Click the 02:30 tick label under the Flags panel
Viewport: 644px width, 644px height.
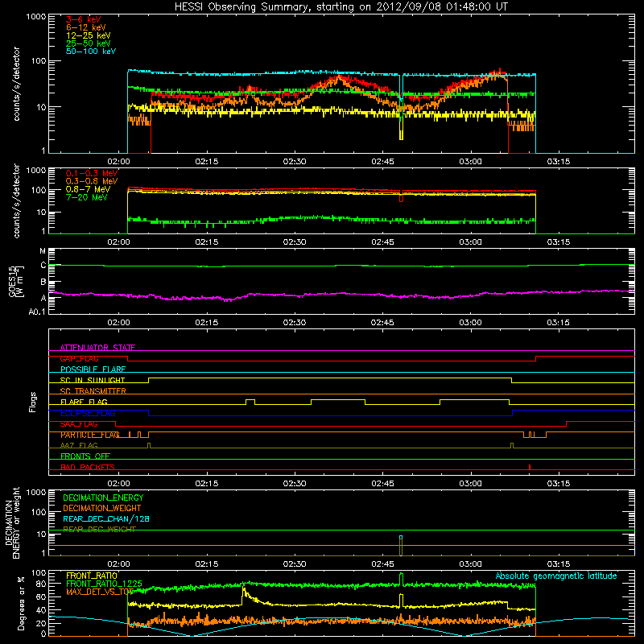pos(295,484)
